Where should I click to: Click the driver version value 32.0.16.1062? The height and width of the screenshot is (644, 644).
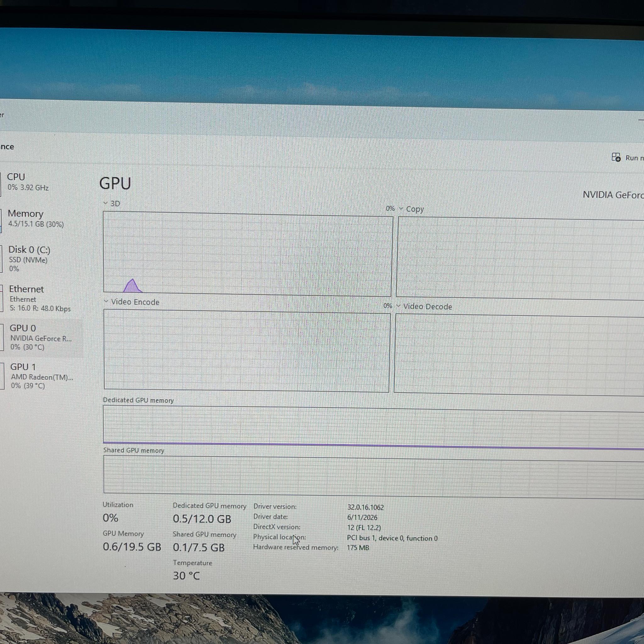click(365, 507)
